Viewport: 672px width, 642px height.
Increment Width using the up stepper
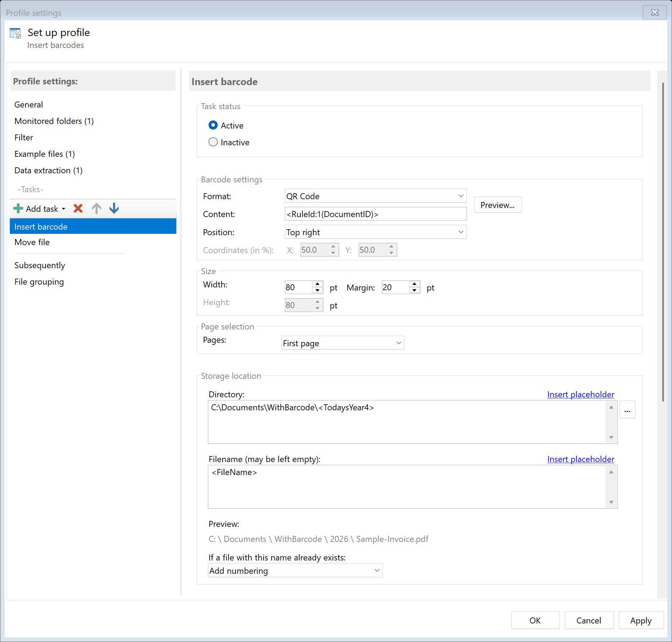coord(317,284)
